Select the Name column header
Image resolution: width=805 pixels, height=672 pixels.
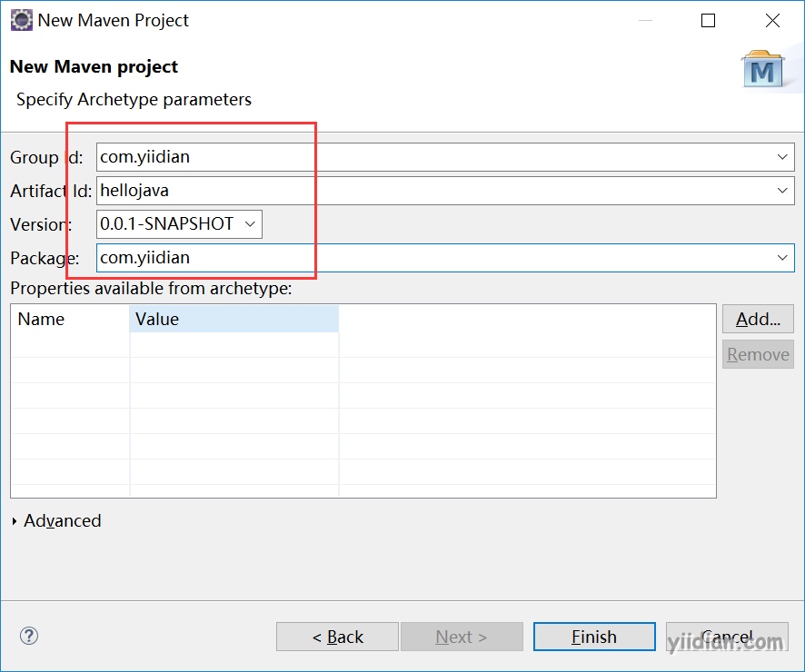click(70, 319)
